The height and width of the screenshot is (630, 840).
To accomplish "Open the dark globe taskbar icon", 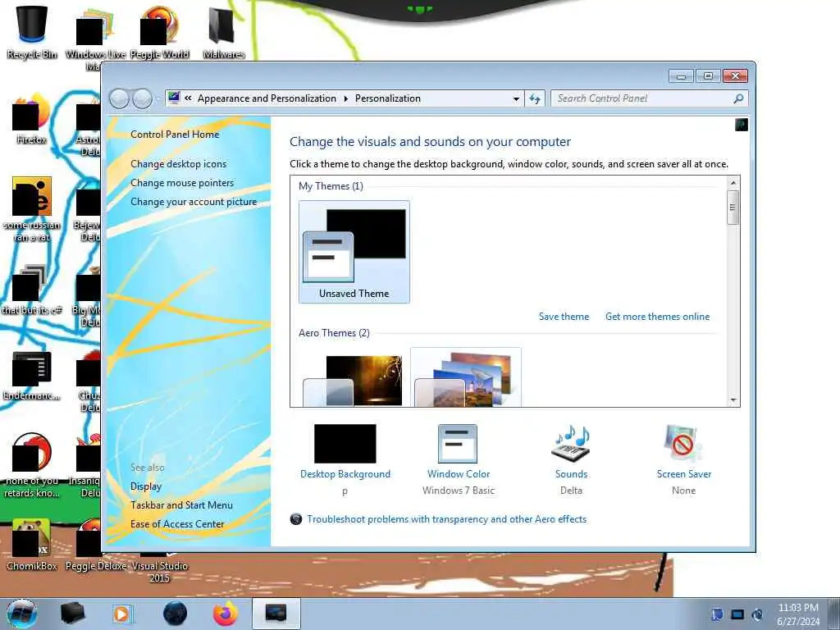I will pyautogui.click(x=175, y=614).
